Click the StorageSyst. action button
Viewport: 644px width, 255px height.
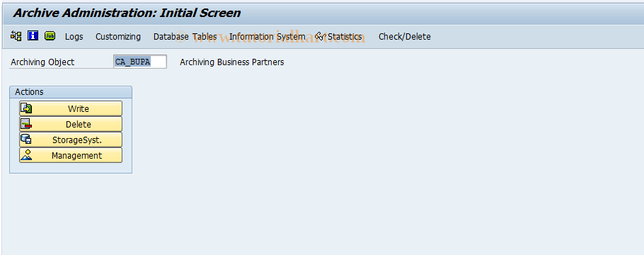click(x=71, y=140)
